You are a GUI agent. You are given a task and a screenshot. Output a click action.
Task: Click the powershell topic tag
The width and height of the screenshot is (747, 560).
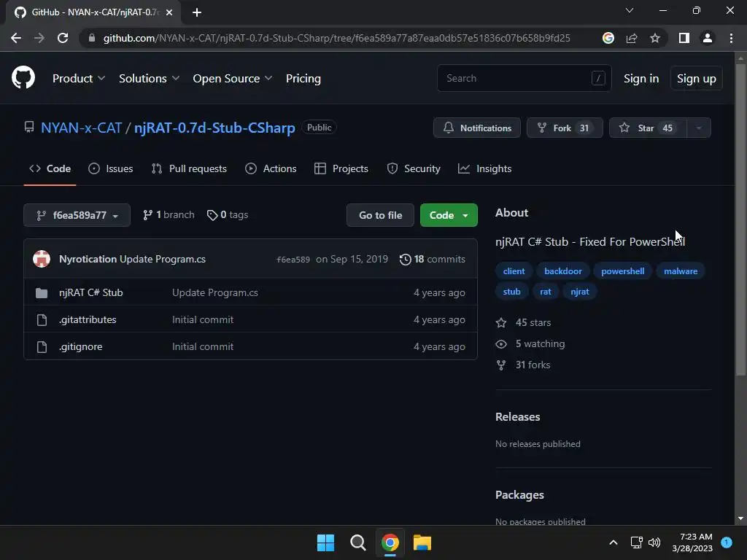622,271
